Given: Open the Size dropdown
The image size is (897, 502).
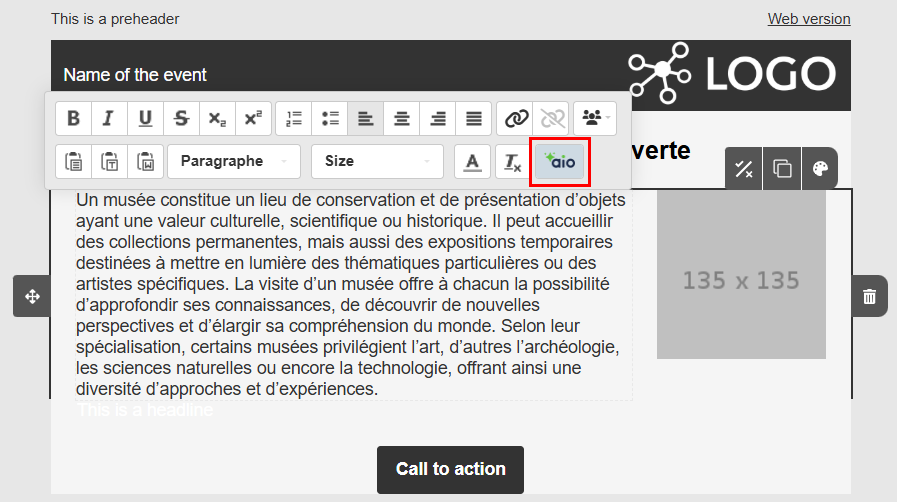Looking at the screenshot, I should click(x=377, y=161).
